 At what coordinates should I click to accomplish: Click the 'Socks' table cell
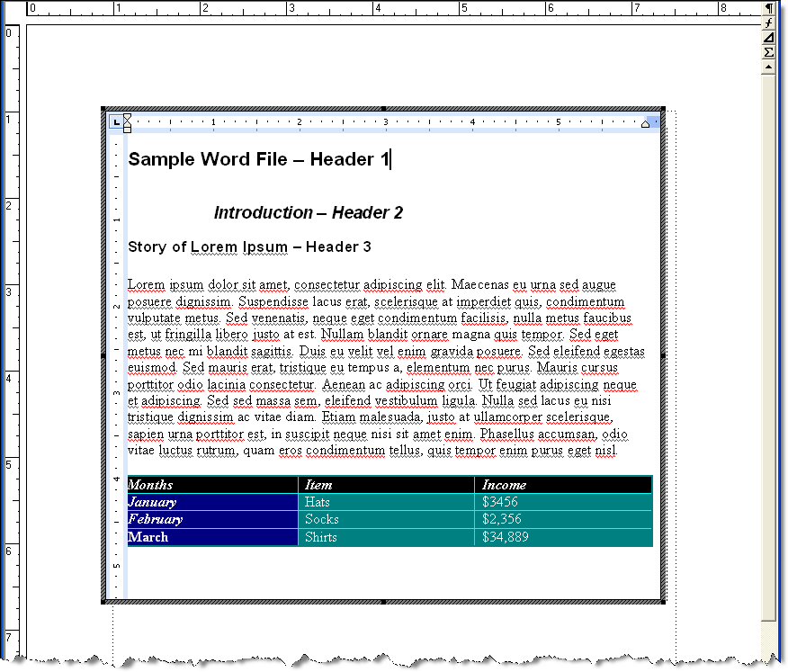pos(386,519)
